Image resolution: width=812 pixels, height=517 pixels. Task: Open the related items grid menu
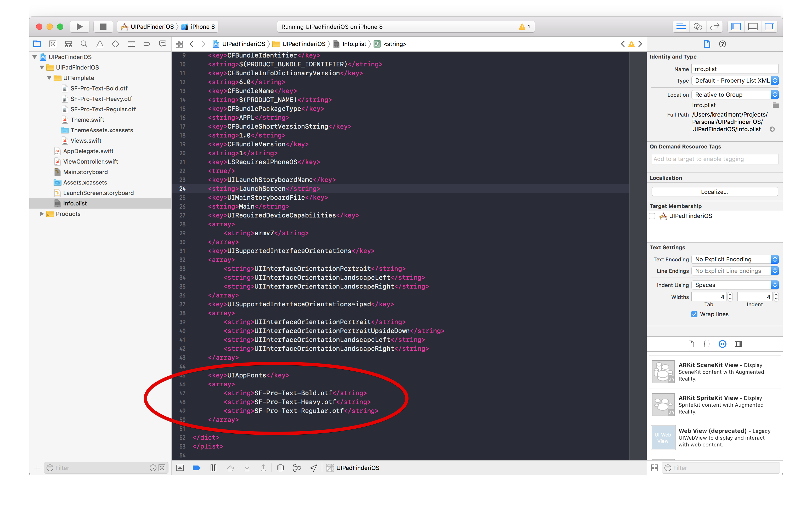click(x=179, y=44)
